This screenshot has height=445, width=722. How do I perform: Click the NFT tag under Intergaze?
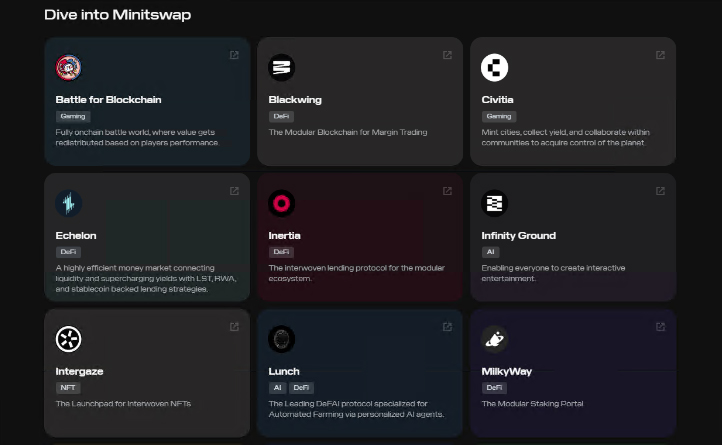pos(67,387)
